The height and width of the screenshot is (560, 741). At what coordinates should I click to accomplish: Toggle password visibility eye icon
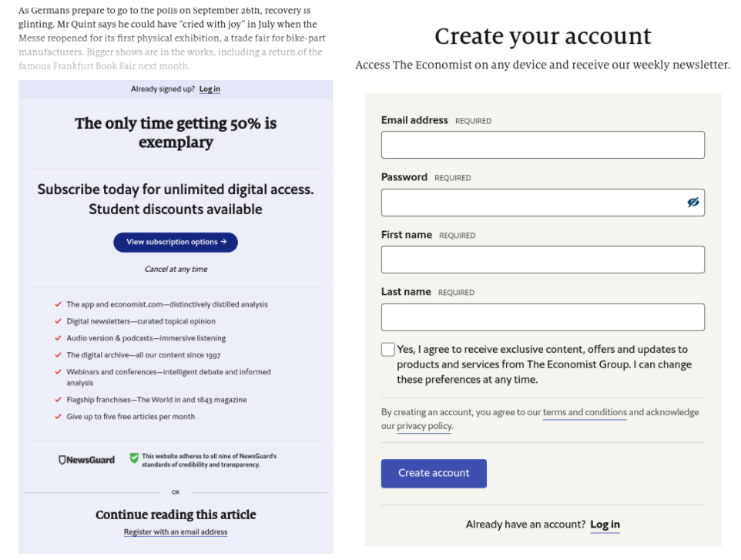coord(692,203)
